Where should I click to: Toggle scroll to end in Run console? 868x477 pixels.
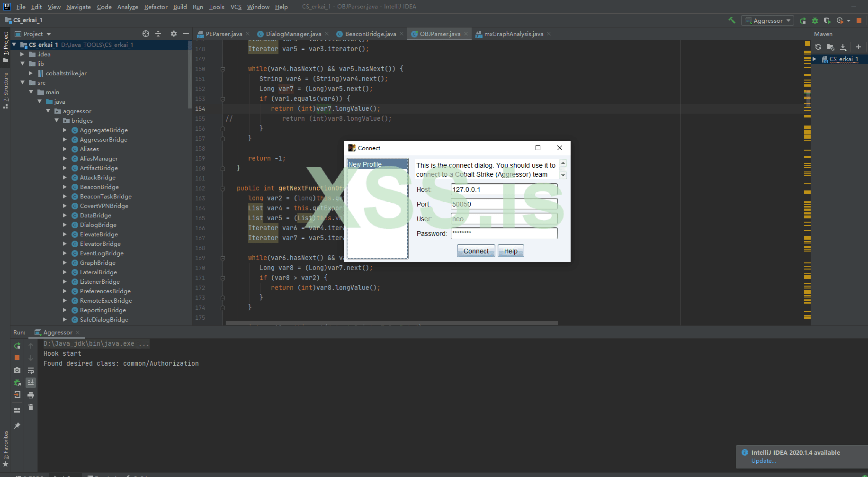[31, 383]
